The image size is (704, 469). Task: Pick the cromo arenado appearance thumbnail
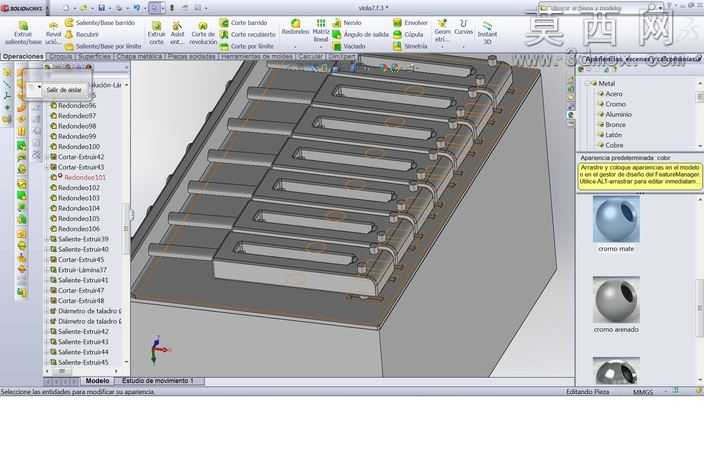point(616,300)
